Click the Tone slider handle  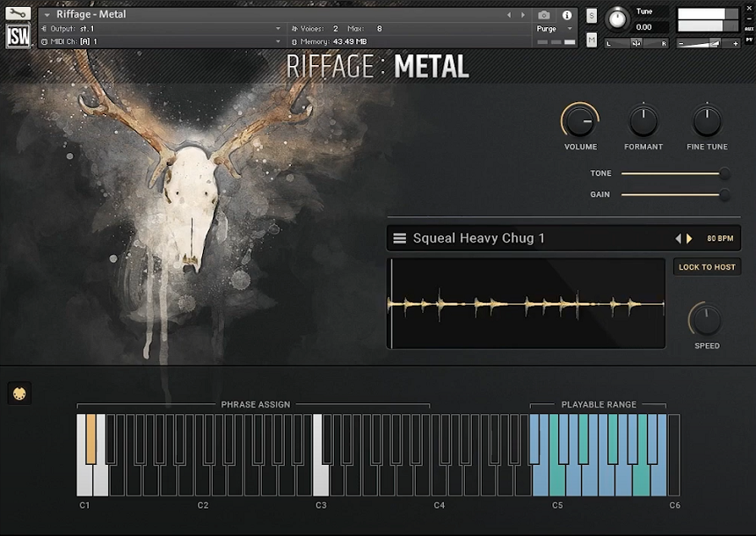pos(724,173)
